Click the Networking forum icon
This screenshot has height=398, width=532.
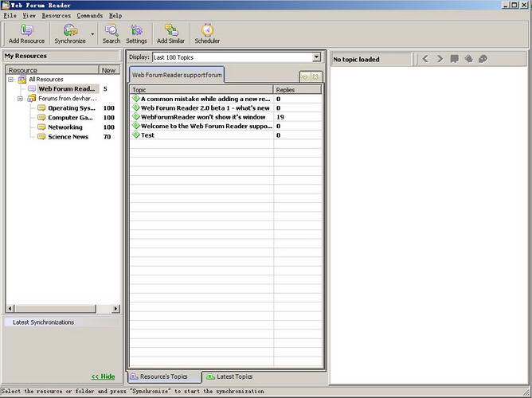tap(41, 127)
